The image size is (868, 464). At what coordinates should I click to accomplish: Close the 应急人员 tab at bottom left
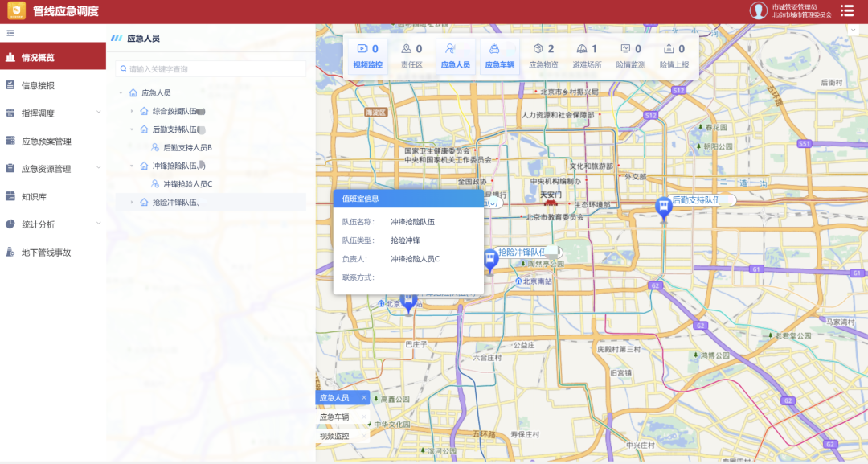coord(363,398)
